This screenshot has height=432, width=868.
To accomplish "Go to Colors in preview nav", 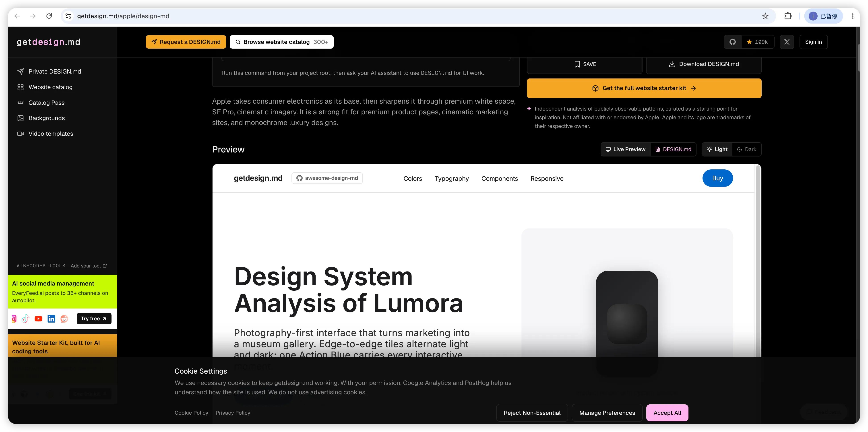I will pos(413,179).
